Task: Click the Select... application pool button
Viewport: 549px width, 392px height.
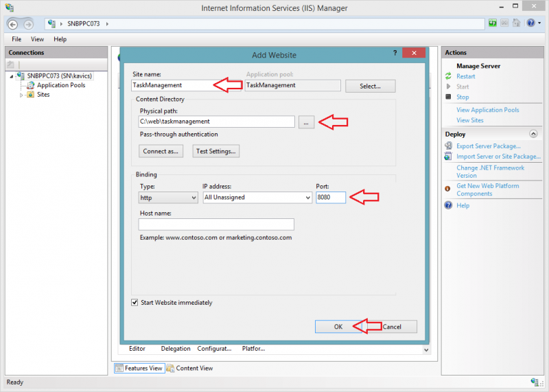Action: pyautogui.click(x=371, y=87)
